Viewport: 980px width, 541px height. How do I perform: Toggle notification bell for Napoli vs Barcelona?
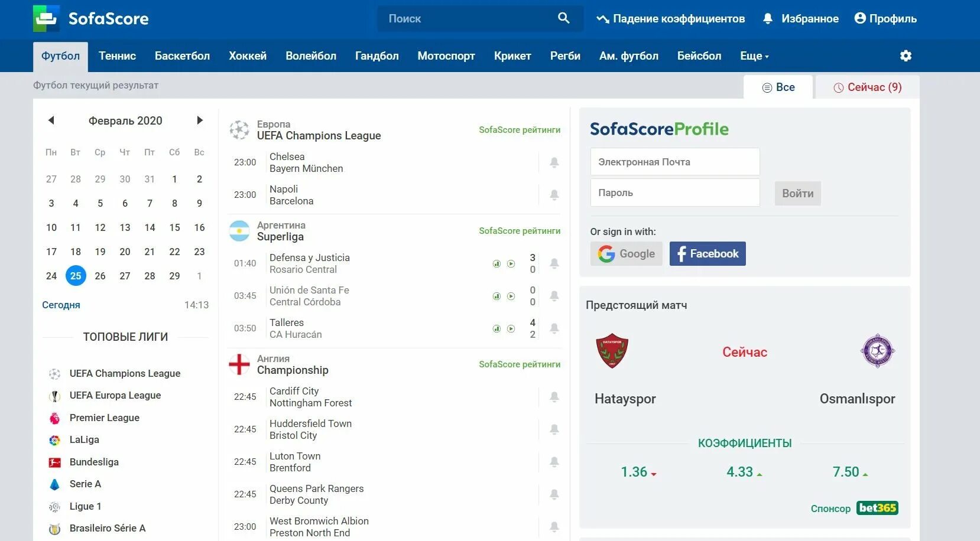pyautogui.click(x=554, y=195)
